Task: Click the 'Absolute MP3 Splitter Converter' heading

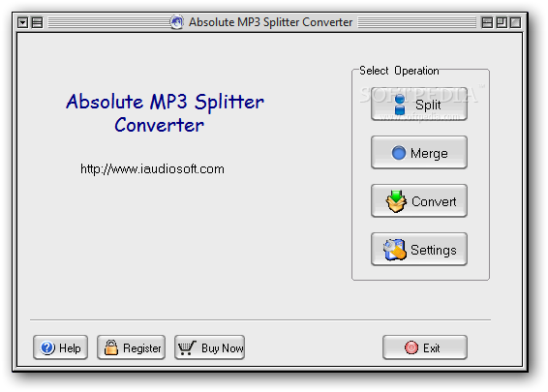Action: coord(165,113)
